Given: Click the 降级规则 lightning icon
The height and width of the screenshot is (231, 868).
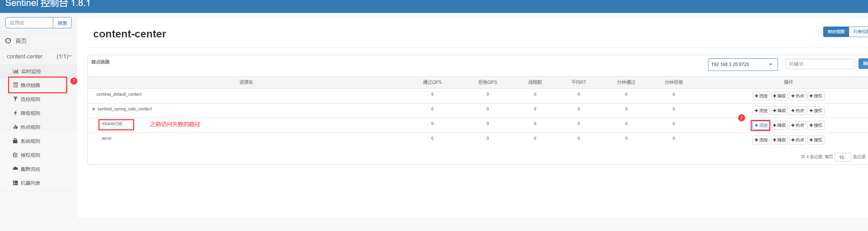Looking at the screenshot, I should pos(15,113).
